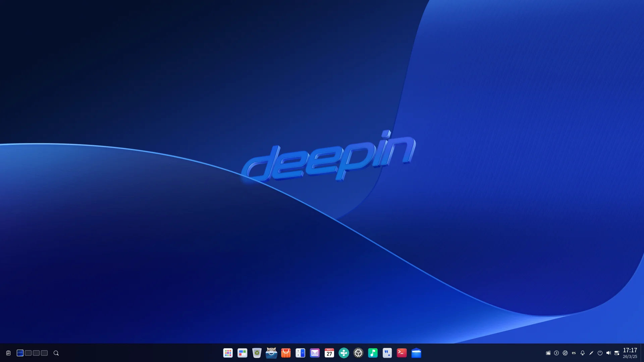
Task: Open the quotation marks app in the dock
Action: (387, 353)
